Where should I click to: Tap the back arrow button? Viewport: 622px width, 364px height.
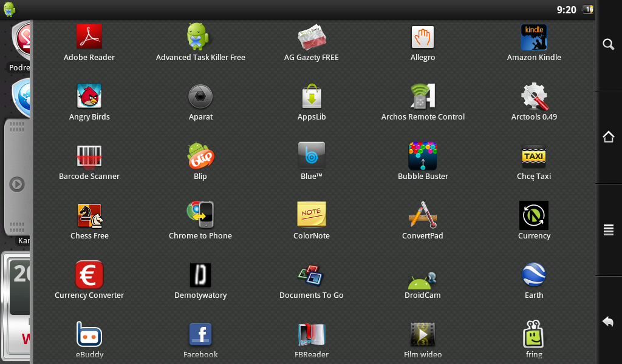pos(608,321)
